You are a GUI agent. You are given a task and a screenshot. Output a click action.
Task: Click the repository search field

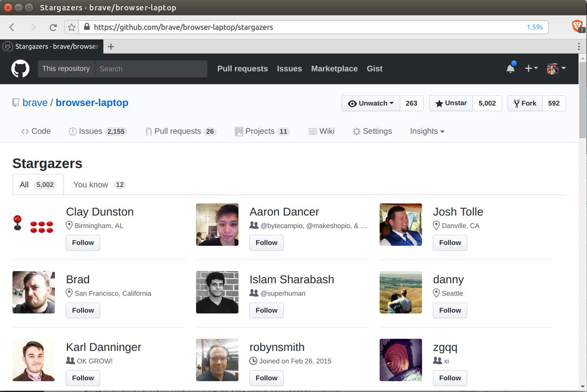[x=151, y=69]
